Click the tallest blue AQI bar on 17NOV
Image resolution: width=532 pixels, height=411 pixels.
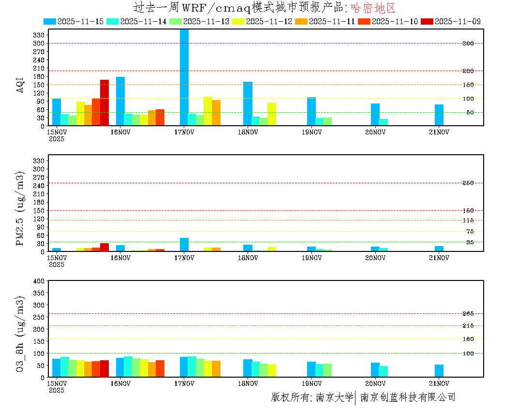point(184,77)
